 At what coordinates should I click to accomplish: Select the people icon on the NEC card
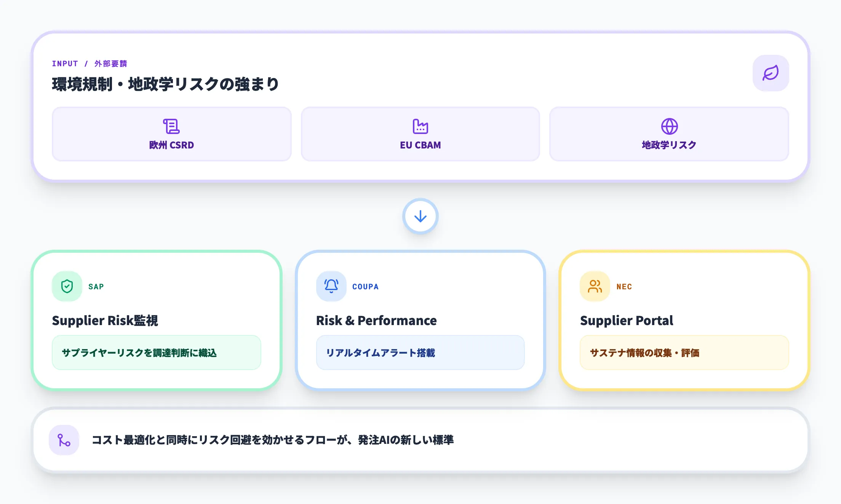(595, 286)
